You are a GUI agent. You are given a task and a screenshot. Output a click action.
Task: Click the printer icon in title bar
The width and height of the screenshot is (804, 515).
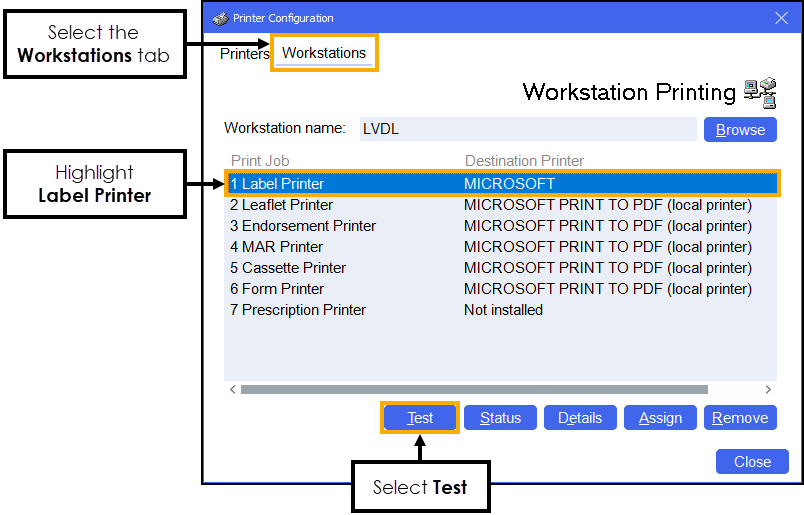coord(221,18)
